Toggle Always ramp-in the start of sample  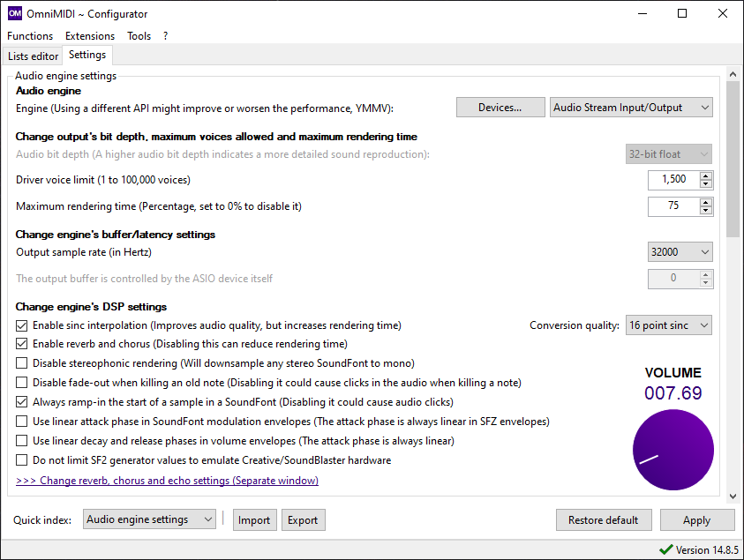coord(22,402)
